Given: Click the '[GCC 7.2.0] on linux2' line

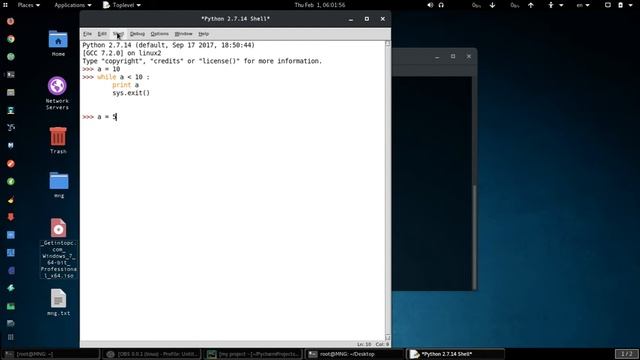Looking at the screenshot, I should 122,53.
